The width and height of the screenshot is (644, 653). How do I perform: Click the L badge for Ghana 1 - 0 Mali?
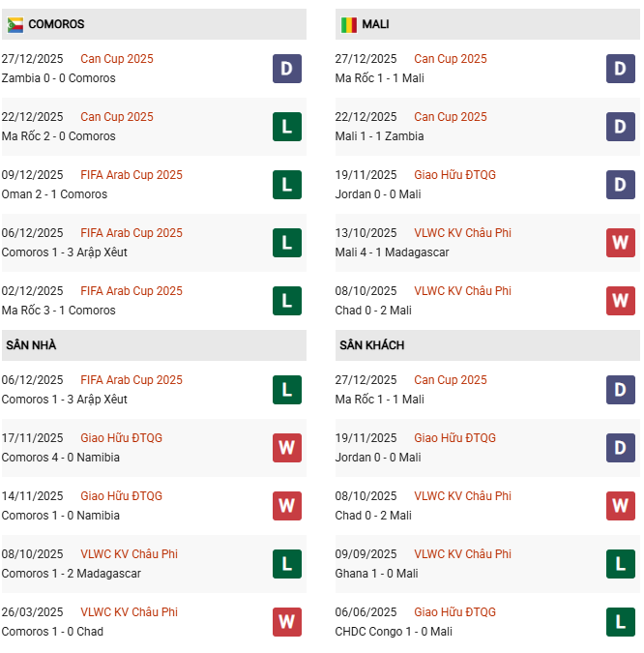(x=621, y=564)
